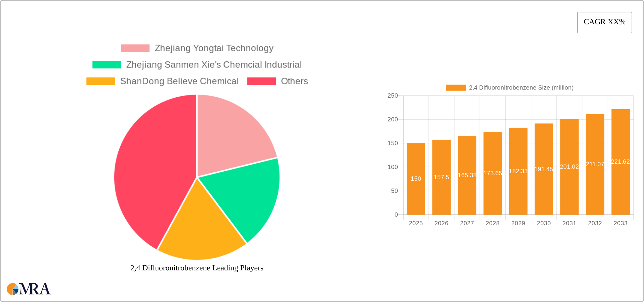Image resolution: width=644 pixels, height=302 pixels.
Task: Click the 2026 x-axis label
Action: [441, 223]
